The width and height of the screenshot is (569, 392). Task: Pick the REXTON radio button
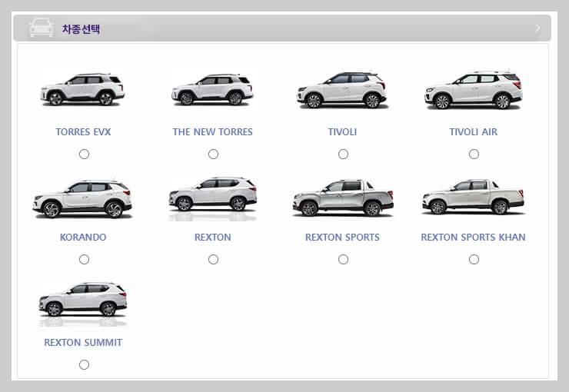tap(214, 259)
